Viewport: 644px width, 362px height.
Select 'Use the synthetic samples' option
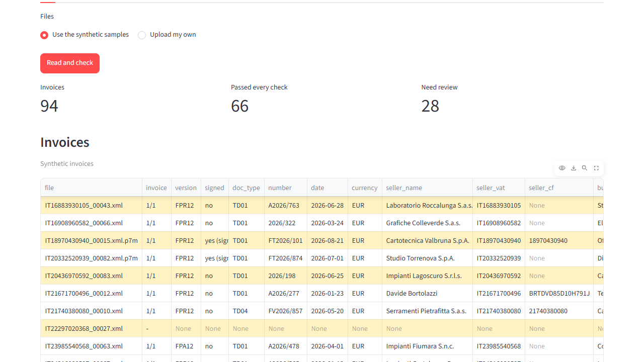point(85,35)
